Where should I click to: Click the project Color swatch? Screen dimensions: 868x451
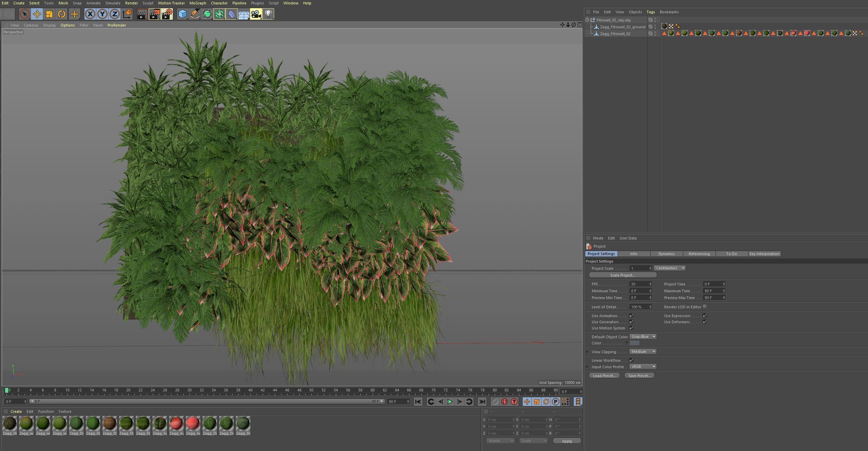(634, 343)
